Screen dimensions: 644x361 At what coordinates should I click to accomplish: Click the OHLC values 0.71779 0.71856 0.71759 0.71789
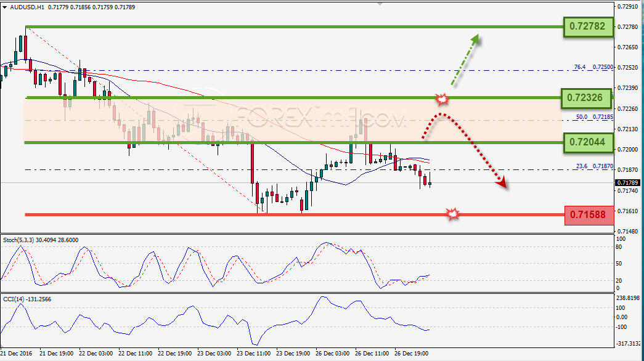91,7
